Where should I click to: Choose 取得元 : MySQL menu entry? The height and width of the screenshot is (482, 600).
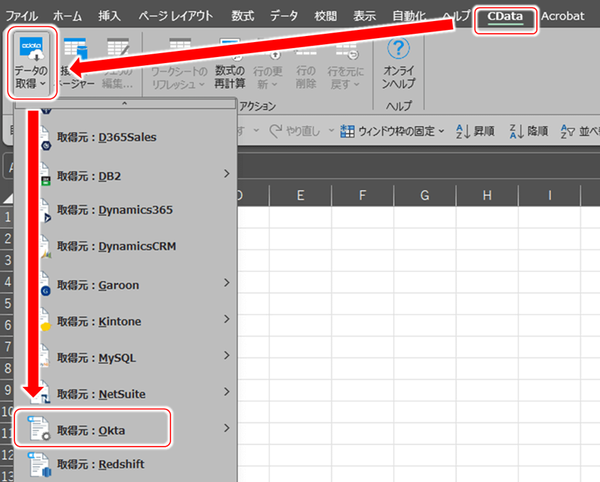[125, 358]
